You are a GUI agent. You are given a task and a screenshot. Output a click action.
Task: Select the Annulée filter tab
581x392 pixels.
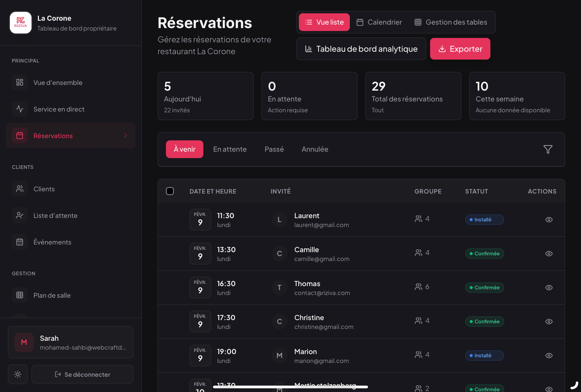click(x=315, y=149)
